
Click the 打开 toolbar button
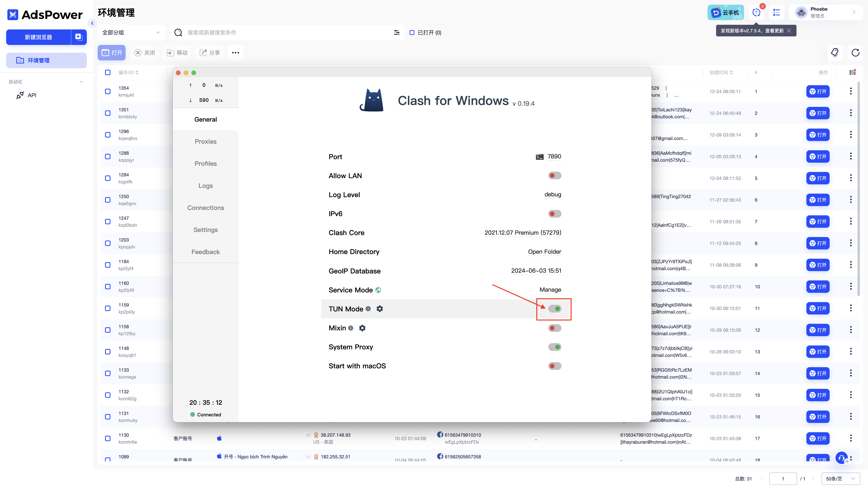(x=112, y=52)
